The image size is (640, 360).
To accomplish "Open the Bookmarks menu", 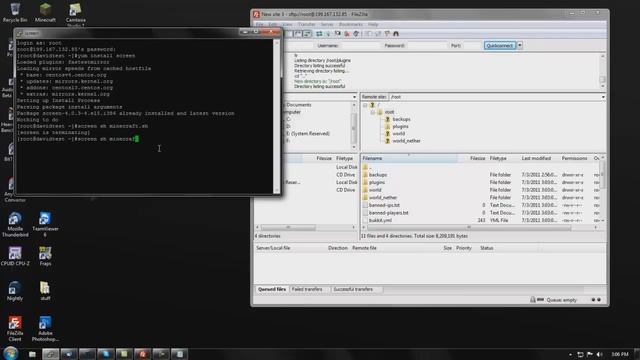I will 351,24.
